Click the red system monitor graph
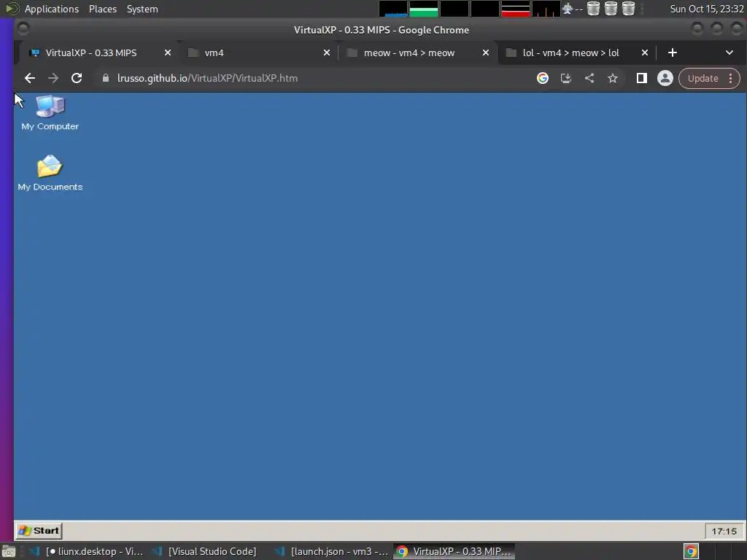 pos(516,9)
